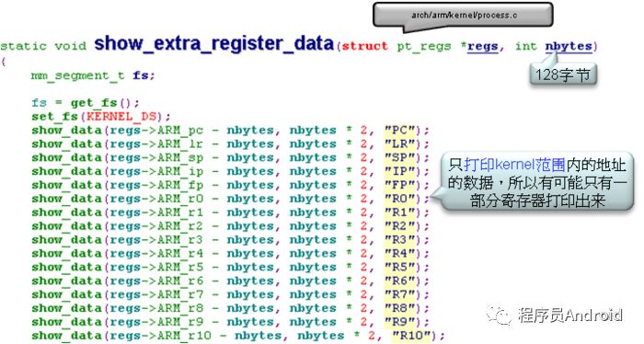Click the 'static void' keywords in the signature
This screenshot has width=644, height=344.
pos(43,46)
